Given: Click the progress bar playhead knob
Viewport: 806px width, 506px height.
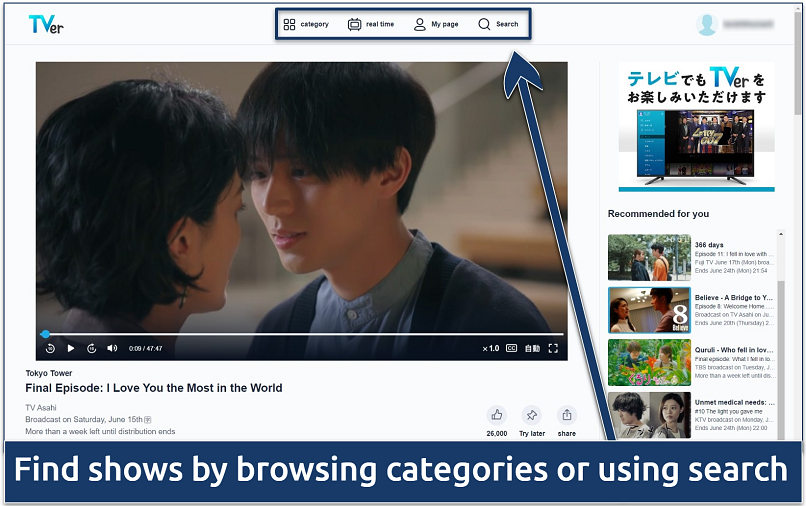Looking at the screenshot, I should pyautogui.click(x=45, y=334).
